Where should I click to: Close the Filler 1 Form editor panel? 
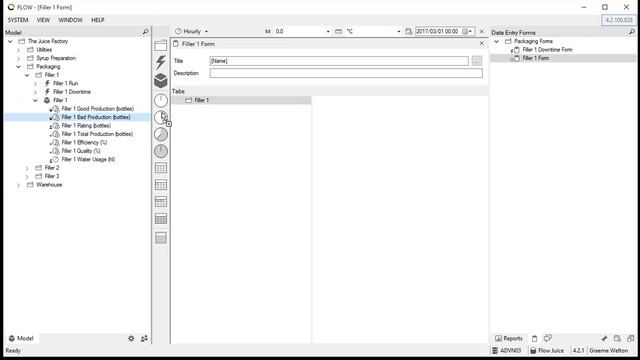[482, 43]
